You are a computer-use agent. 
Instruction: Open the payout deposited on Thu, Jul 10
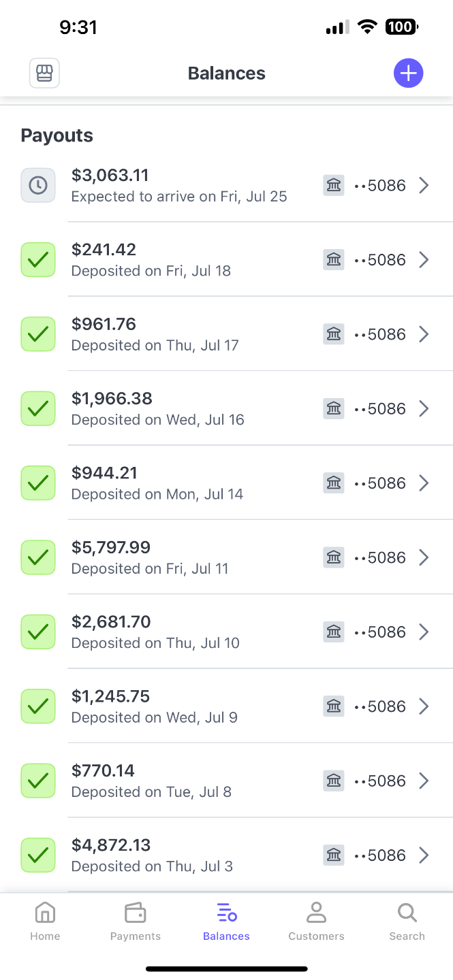click(155, 632)
